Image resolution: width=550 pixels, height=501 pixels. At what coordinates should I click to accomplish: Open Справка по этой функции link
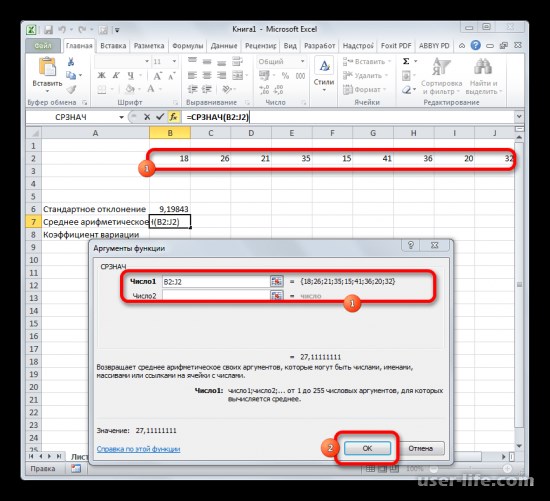click(138, 449)
